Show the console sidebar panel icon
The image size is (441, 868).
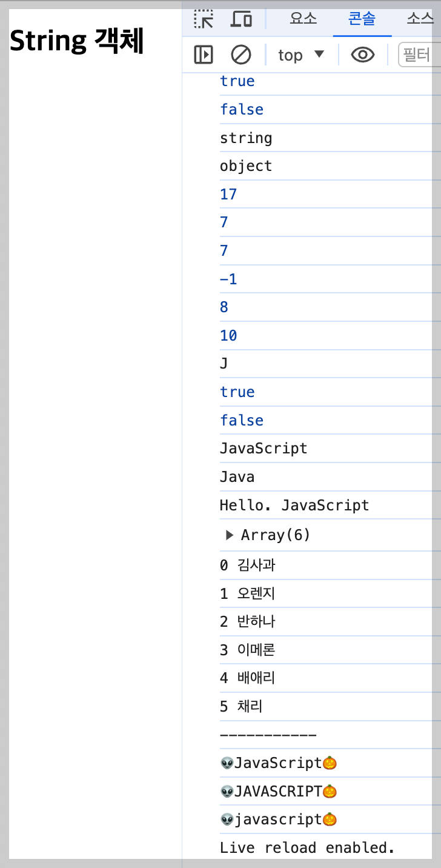point(204,55)
